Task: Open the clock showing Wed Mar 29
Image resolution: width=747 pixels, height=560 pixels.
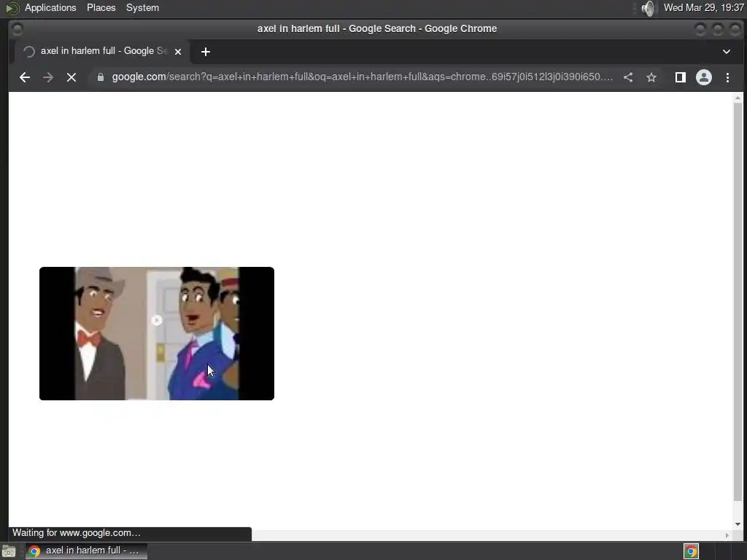Action: coord(704,7)
